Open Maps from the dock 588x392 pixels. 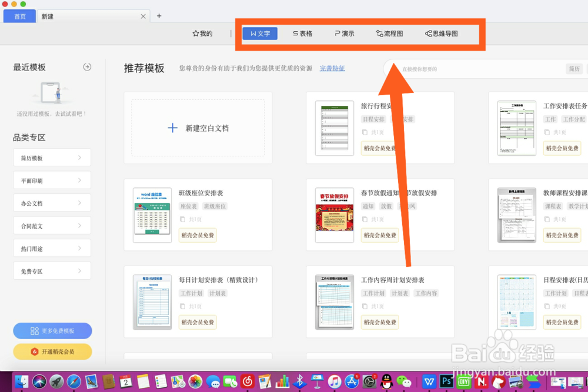(178, 382)
